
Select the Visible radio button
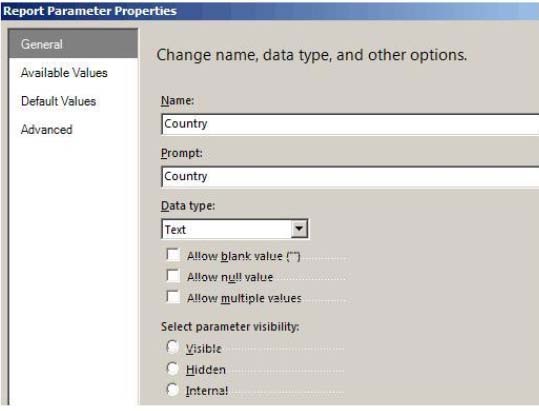coord(172,347)
